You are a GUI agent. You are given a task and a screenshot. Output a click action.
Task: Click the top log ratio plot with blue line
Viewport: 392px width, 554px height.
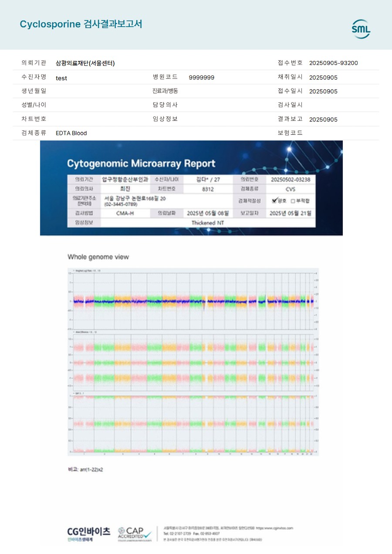[193, 301]
